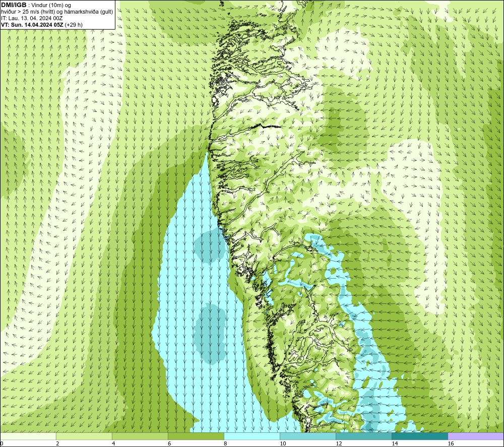This screenshot has width=504, height=447.
Task: Click the 2–4 m/s light green swatch
Action: coord(84,436)
